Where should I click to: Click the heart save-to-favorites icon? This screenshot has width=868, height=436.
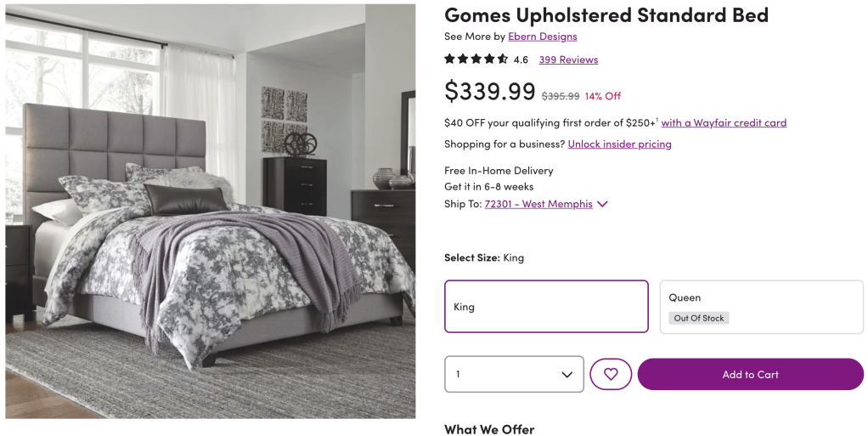611,374
